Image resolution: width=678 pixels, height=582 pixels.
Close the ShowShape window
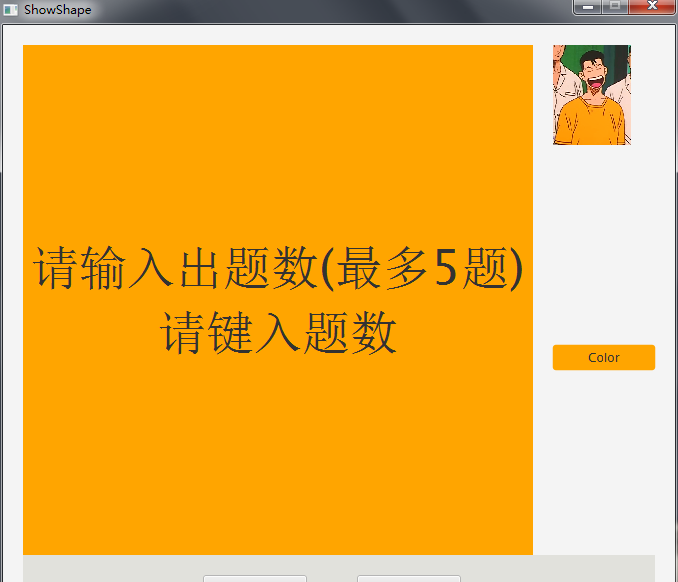tap(652, 6)
